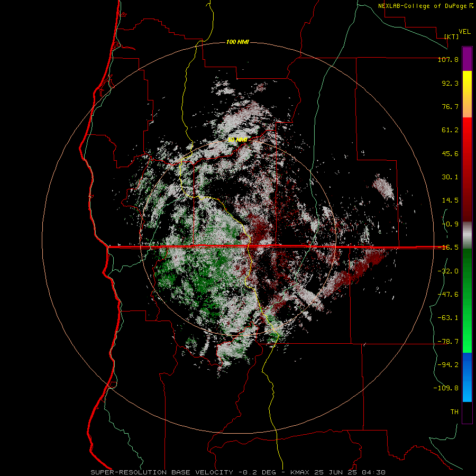The image size is (476, 476).
Task: Select the 30.1 scale value
Action: (450, 177)
